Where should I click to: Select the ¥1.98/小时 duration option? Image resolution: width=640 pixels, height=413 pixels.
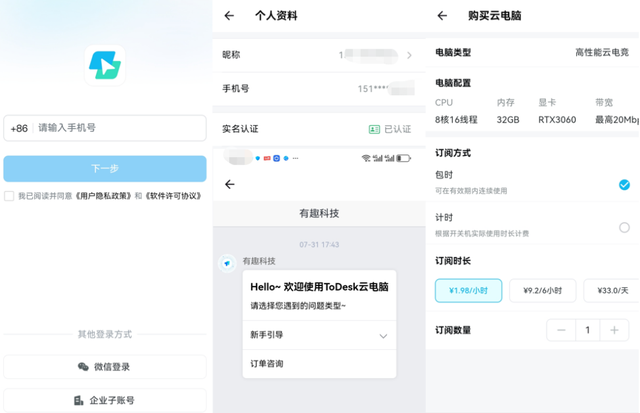tap(469, 291)
